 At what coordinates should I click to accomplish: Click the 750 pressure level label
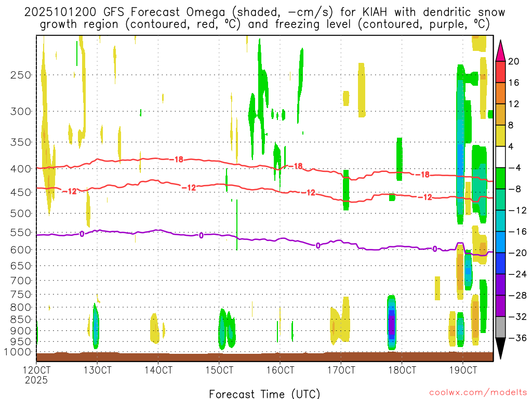(x=21, y=295)
